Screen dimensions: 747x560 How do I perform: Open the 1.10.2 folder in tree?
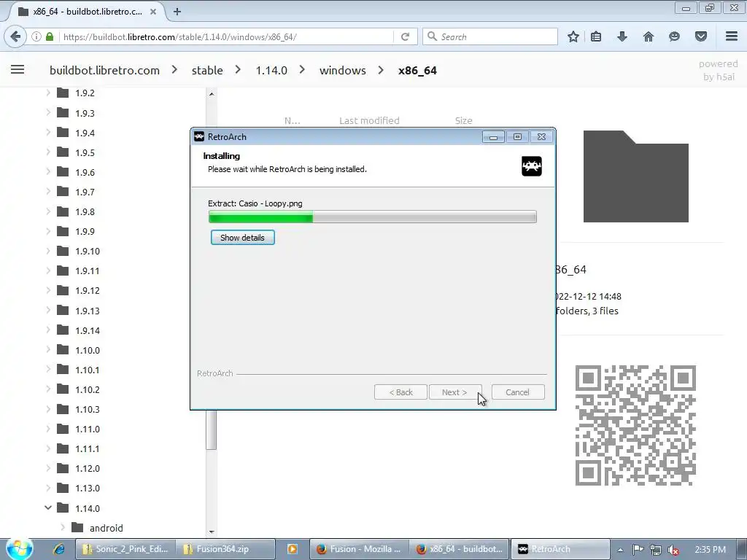(88, 389)
